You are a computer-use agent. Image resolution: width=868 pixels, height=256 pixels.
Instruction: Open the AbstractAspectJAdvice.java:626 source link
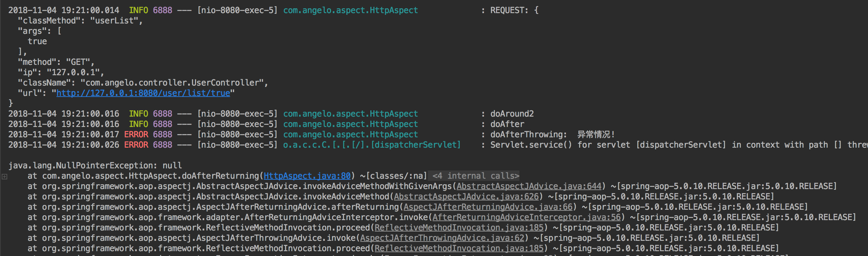[x=466, y=197]
